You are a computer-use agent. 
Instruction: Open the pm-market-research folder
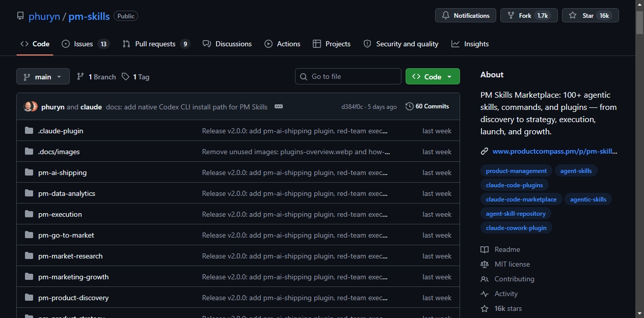70,256
